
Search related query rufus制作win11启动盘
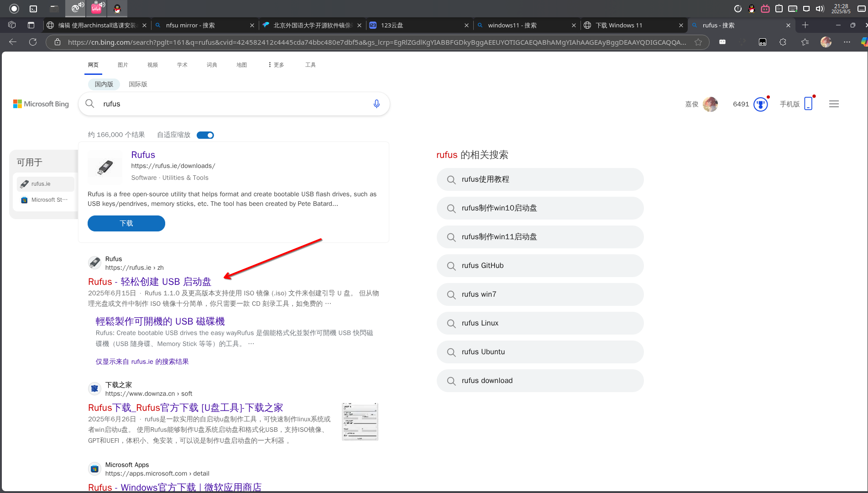pos(540,237)
